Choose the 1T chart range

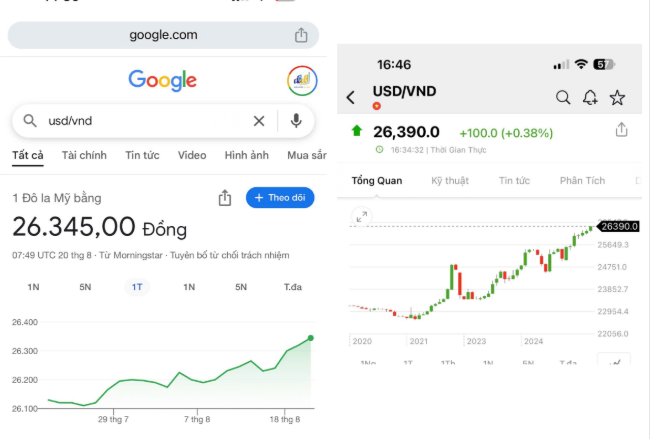tap(137, 287)
